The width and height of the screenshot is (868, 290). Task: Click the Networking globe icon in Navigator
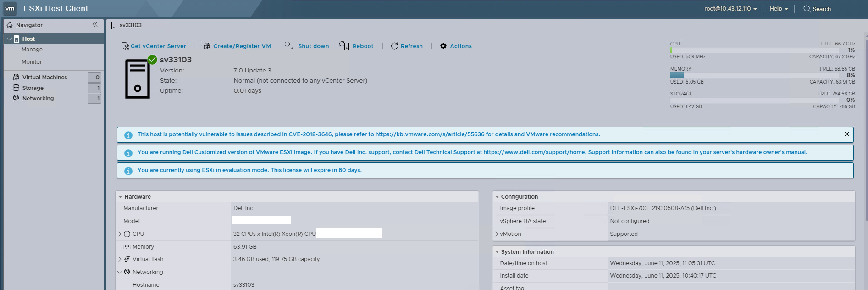click(16, 98)
